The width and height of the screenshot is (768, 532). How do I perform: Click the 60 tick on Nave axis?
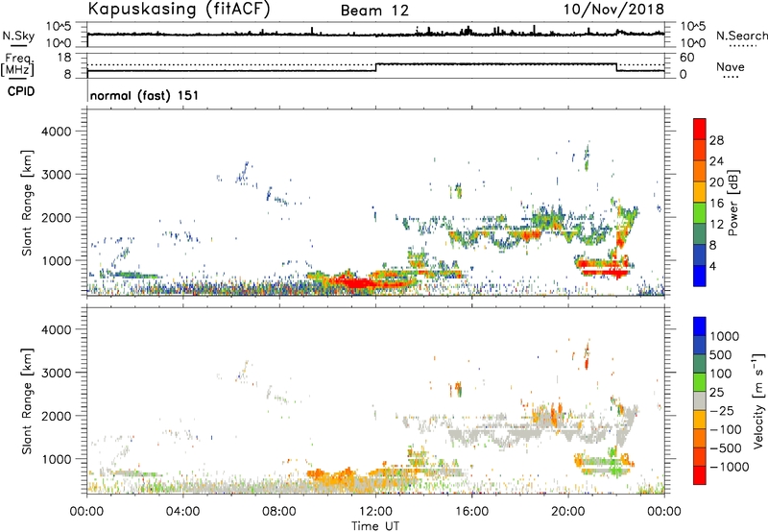pyautogui.click(x=687, y=58)
